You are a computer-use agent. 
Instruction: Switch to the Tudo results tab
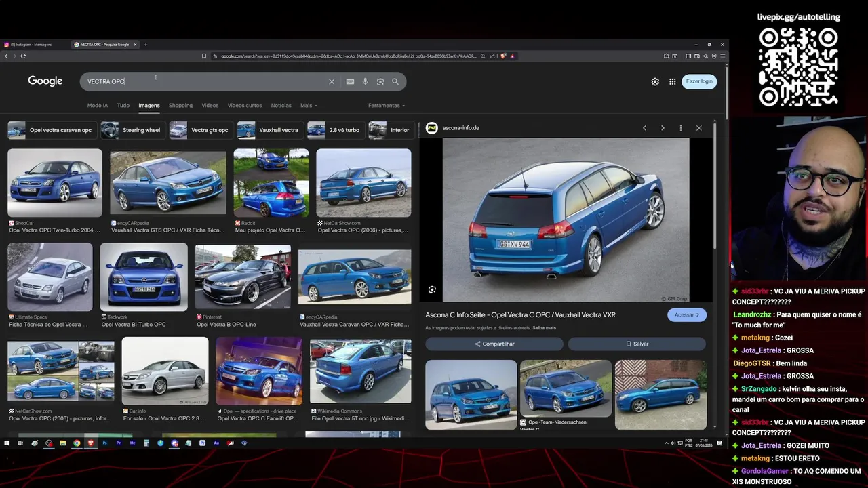(123, 106)
